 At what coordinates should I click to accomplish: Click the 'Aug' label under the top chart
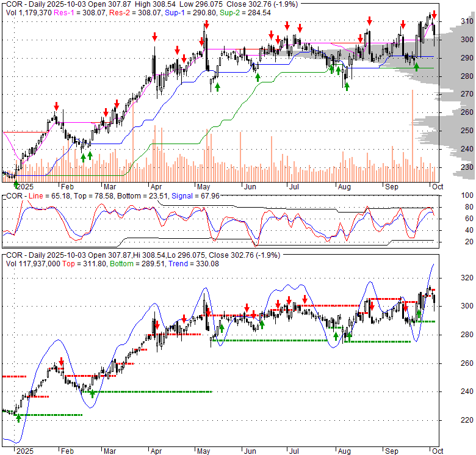coord(344,187)
